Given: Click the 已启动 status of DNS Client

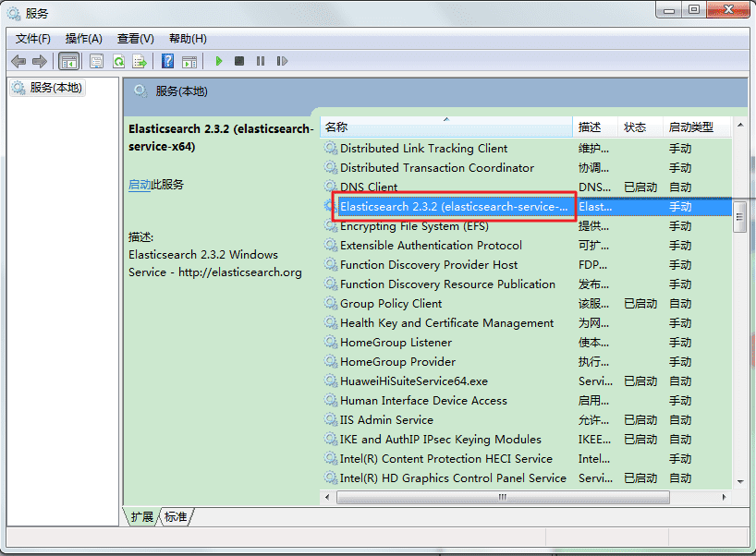Looking at the screenshot, I should tap(640, 187).
